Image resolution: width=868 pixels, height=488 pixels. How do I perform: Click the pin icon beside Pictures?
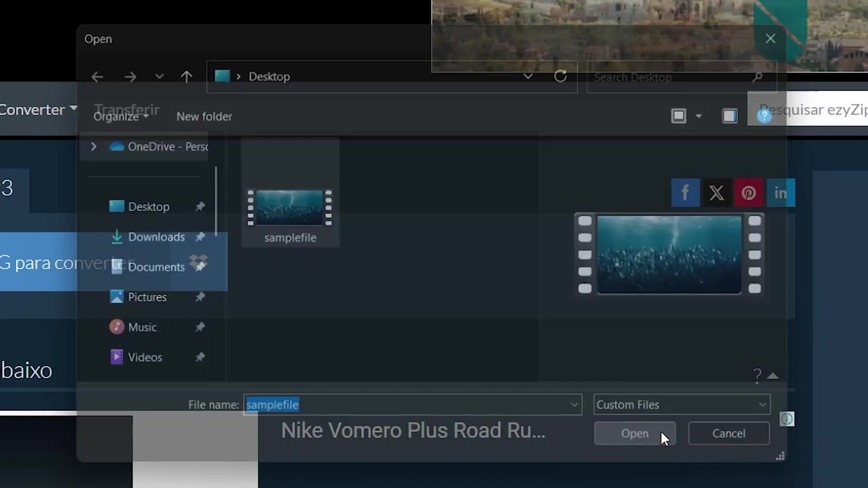click(x=200, y=297)
